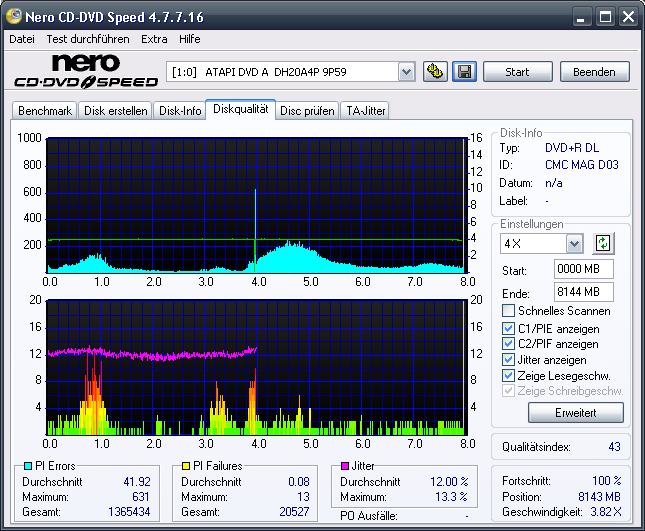
Task: Click PI Errors Gesamt value 1365434
Action: tap(129, 512)
